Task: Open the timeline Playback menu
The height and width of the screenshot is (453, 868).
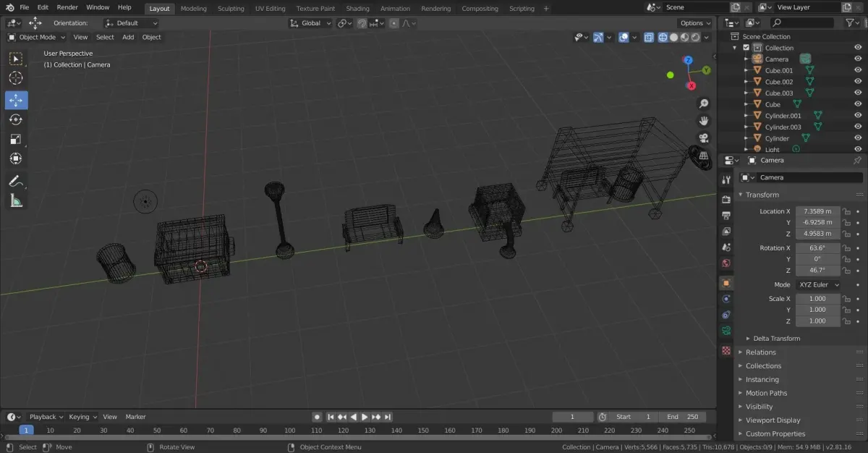Action: tap(46, 417)
